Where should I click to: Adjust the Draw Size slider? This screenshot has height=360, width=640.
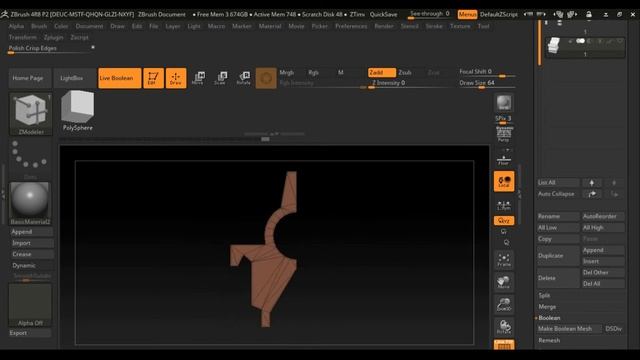(x=487, y=83)
